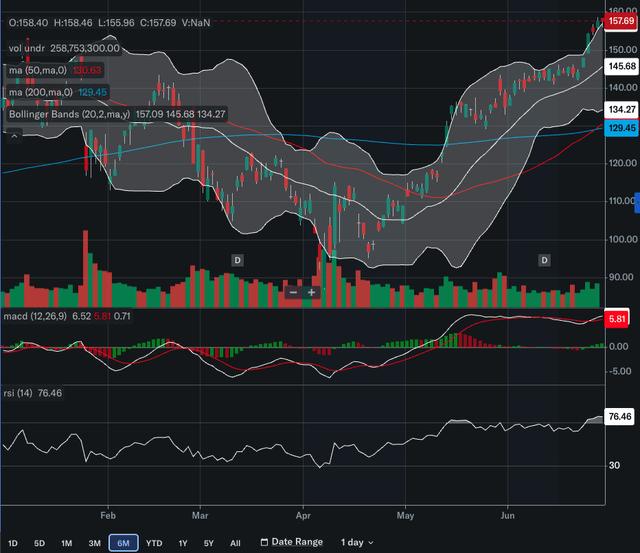
Task: Collapse the indicator legend chevron
Action: (14, 136)
